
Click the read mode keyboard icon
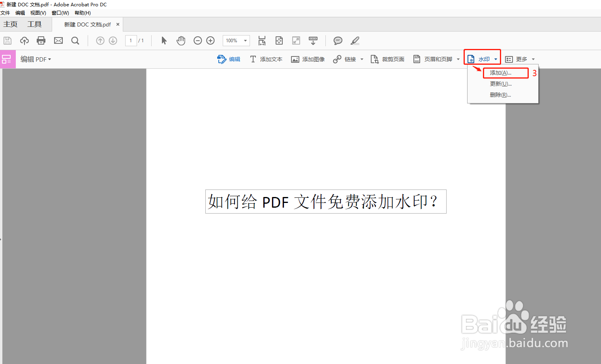[x=313, y=41]
